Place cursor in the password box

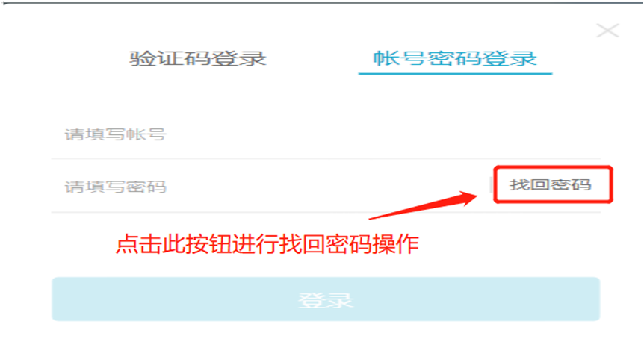[x=271, y=187]
